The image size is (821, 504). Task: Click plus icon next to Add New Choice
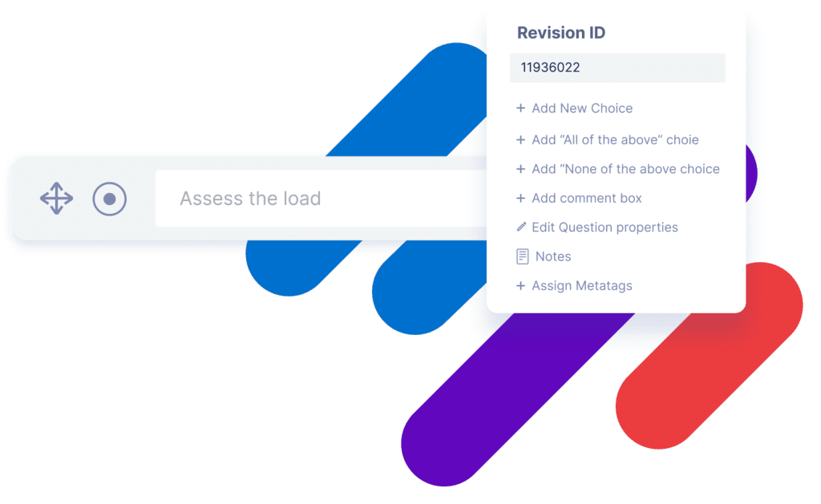(x=520, y=108)
